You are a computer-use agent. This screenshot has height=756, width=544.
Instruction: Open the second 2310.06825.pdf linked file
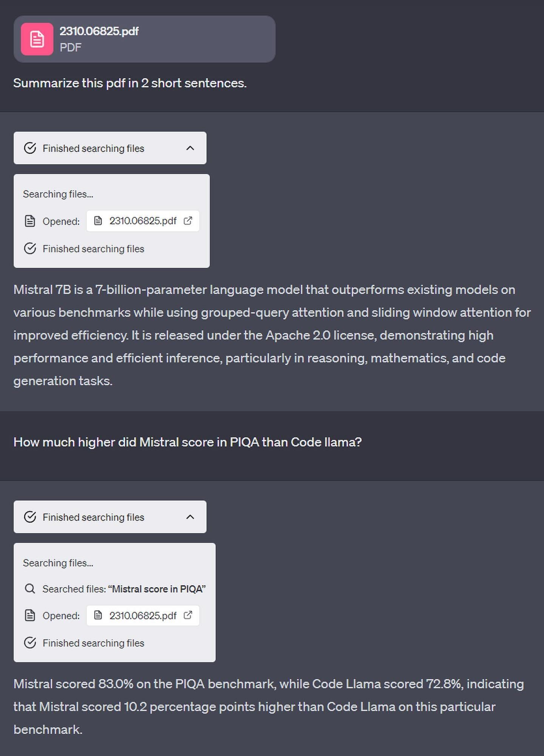point(143,615)
